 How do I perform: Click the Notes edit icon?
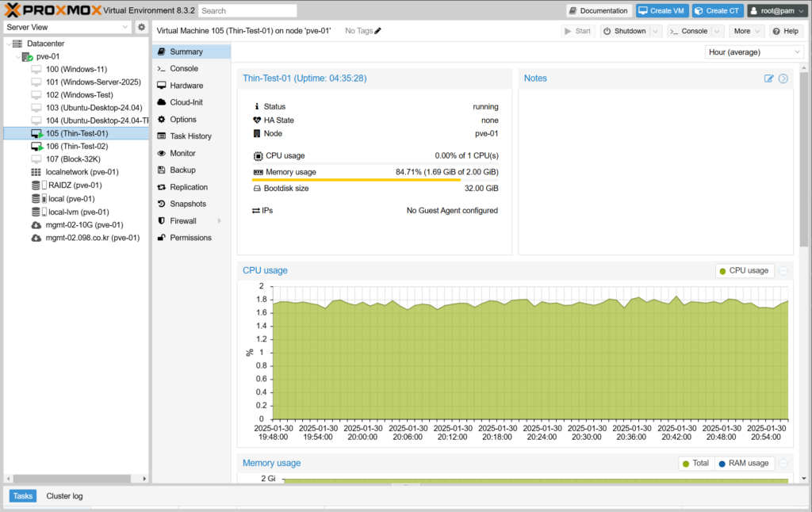[768, 78]
